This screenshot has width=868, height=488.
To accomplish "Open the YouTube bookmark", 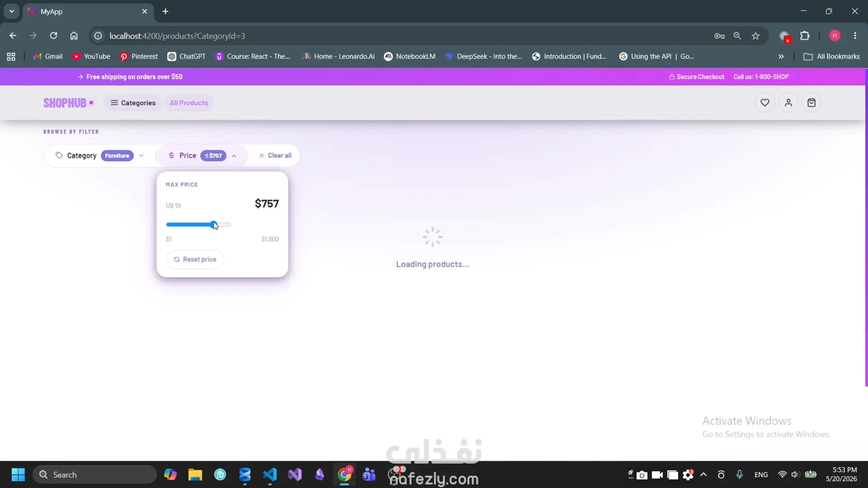I will pos(91,56).
